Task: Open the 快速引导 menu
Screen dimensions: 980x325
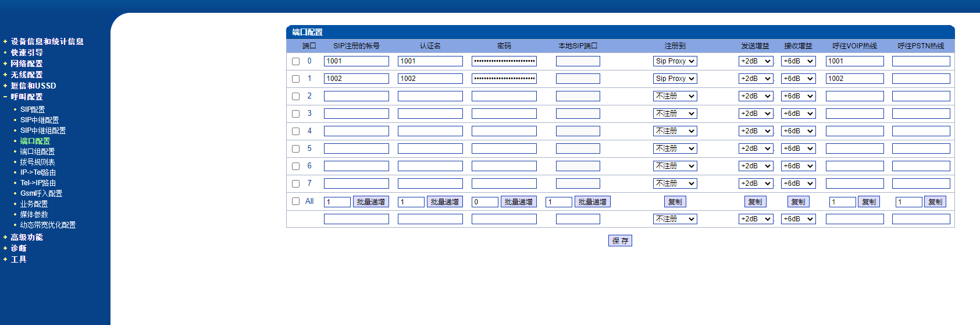Action: click(x=27, y=52)
